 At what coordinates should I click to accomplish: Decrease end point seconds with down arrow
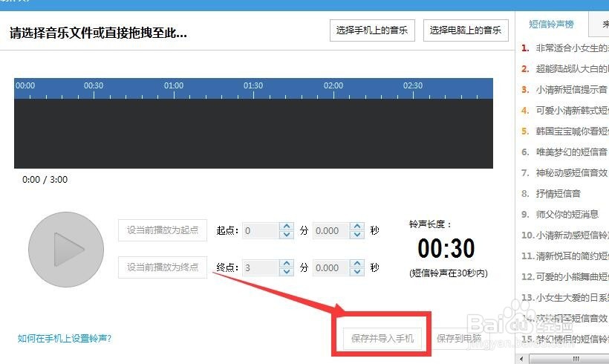click(x=357, y=272)
